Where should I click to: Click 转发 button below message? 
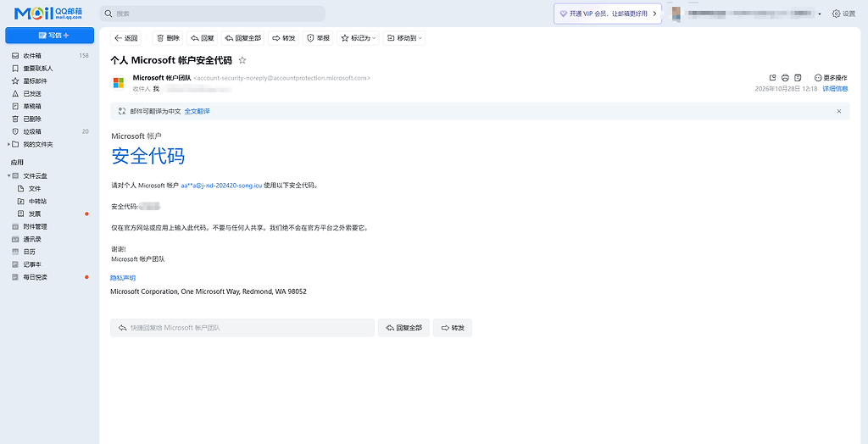coord(453,328)
